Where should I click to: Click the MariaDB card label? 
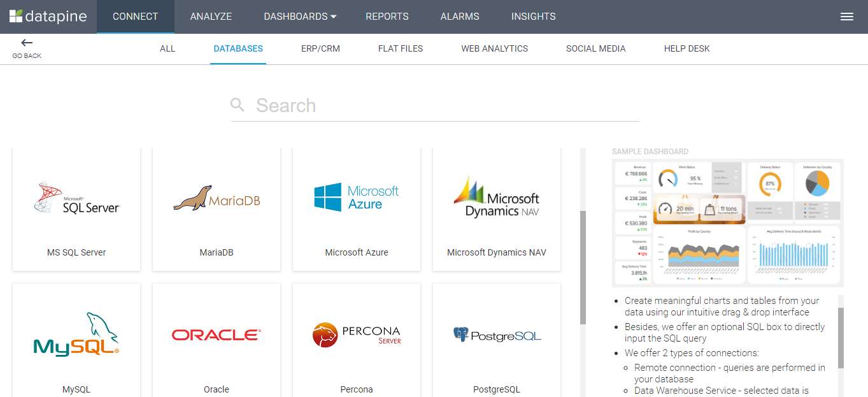(x=217, y=252)
